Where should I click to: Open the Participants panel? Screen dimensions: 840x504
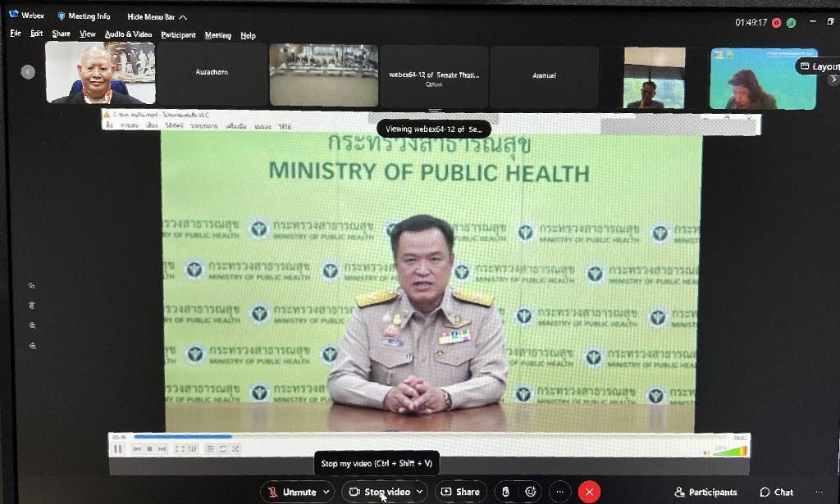coord(705,492)
